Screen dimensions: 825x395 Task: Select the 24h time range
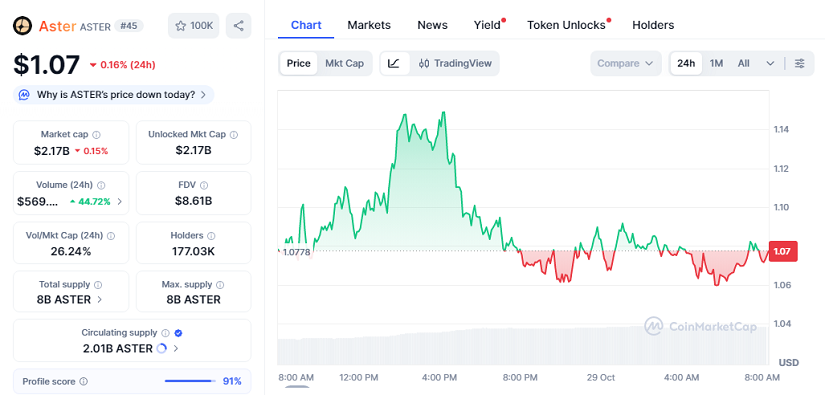686,64
